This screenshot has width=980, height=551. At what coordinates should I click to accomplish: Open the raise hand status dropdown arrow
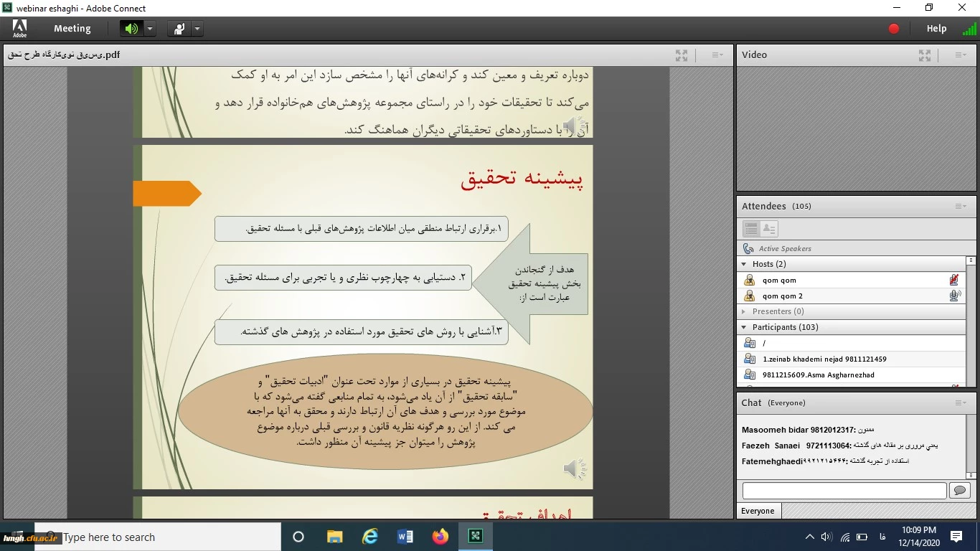pyautogui.click(x=197, y=29)
